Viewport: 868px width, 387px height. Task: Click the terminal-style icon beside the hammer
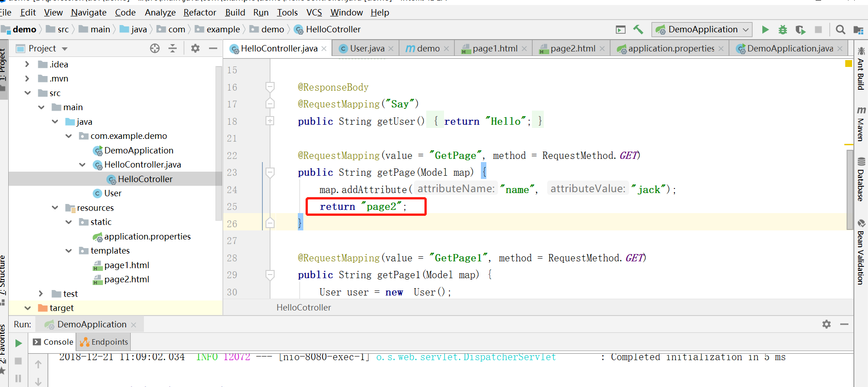point(620,30)
